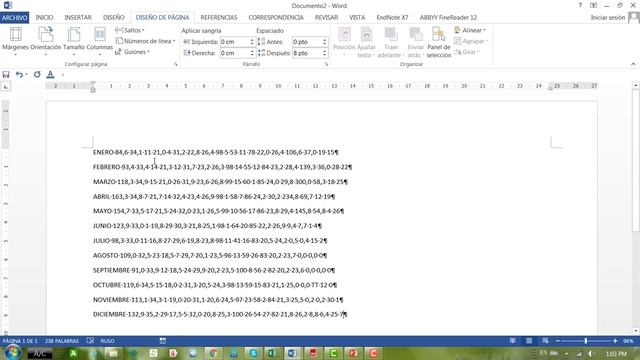
Task: Undo the last action
Action: coord(19,74)
